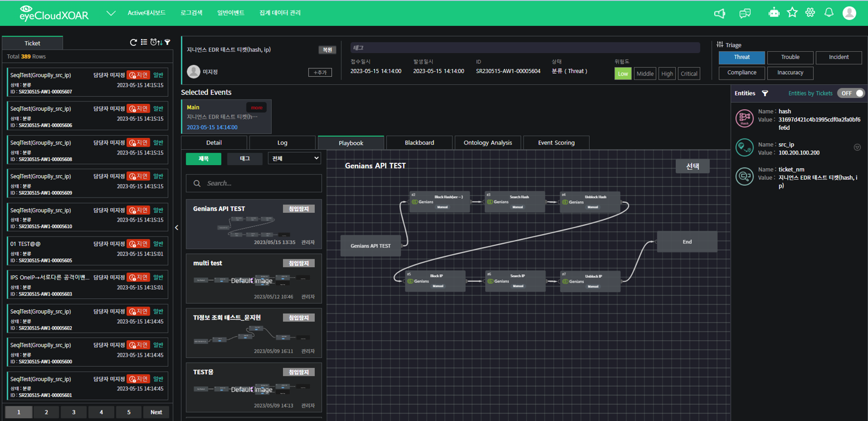Image resolution: width=868 pixels, height=421 pixels.
Task: Open the 전체 playbook filter dropdown
Action: [x=294, y=158]
